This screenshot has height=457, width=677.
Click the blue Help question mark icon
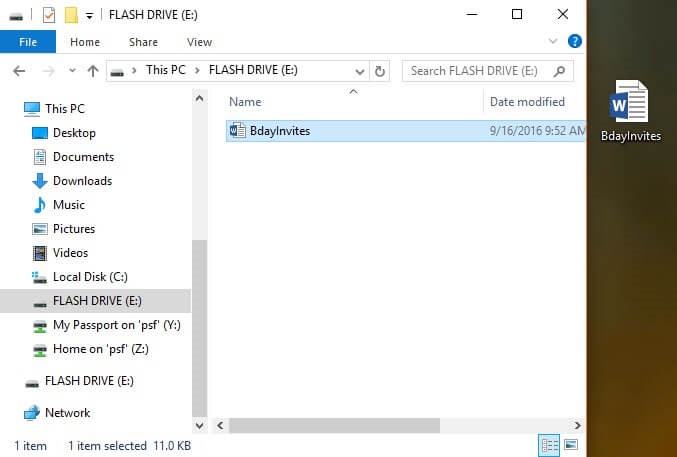575,42
